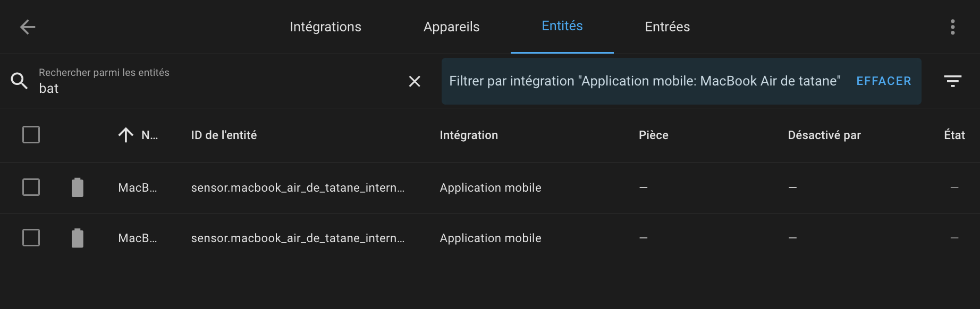Sort by the Intégration column header
Viewport: 980px width, 309px height.
coord(469,135)
